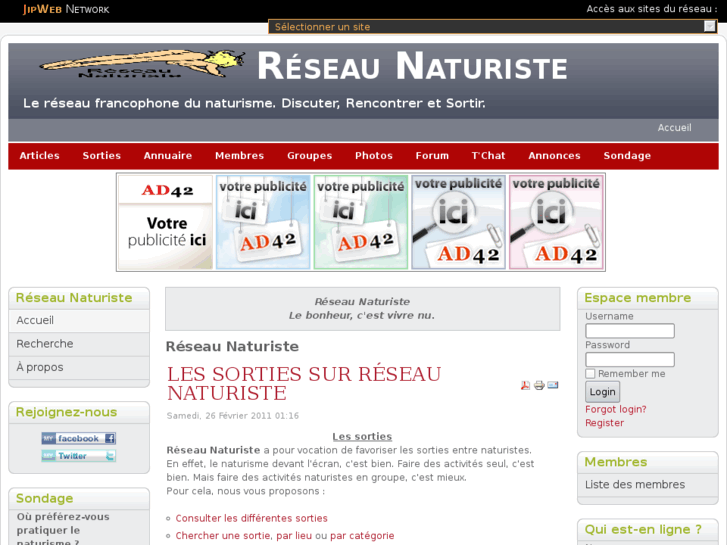The width and height of the screenshot is (727, 545).
Task: Click the pink magnifier AD42 banner
Action: (556, 222)
